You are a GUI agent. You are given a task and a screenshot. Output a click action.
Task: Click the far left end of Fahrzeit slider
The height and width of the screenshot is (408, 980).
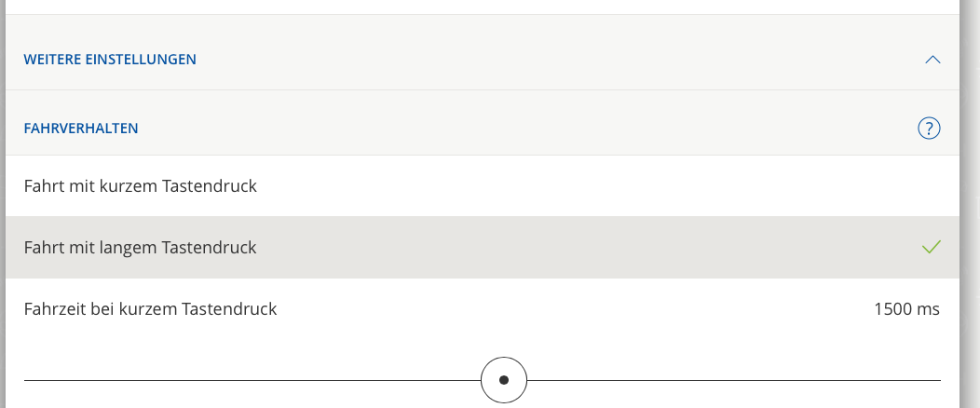tap(27, 380)
